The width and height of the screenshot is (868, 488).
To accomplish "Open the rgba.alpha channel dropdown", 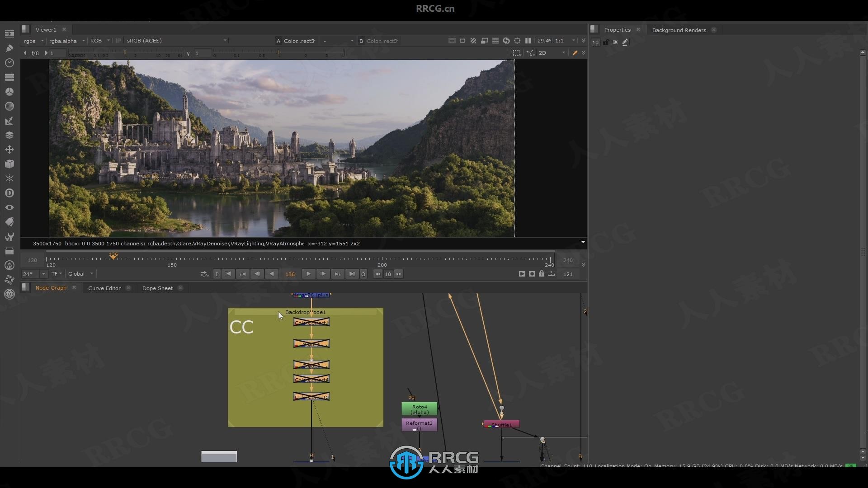I will [67, 41].
